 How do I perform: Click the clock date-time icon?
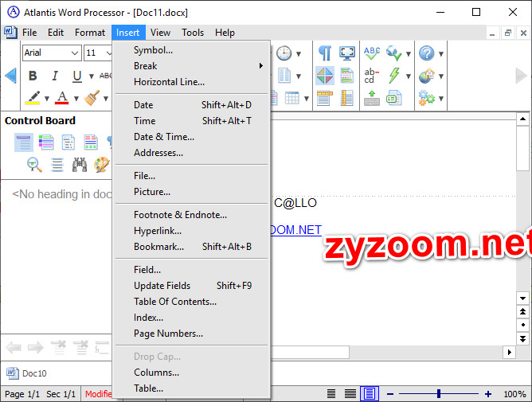tap(284, 53)
